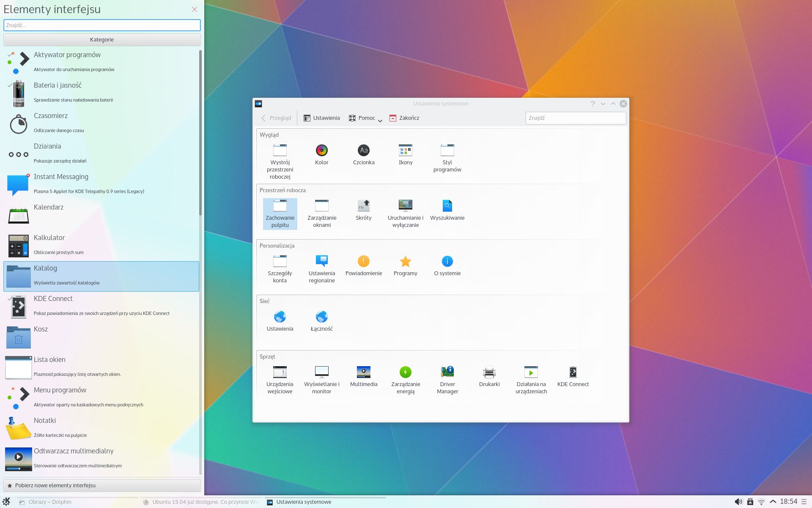Open Wyszukiwanie search settings
Screen dimensions: 812x508
point(447,210)
